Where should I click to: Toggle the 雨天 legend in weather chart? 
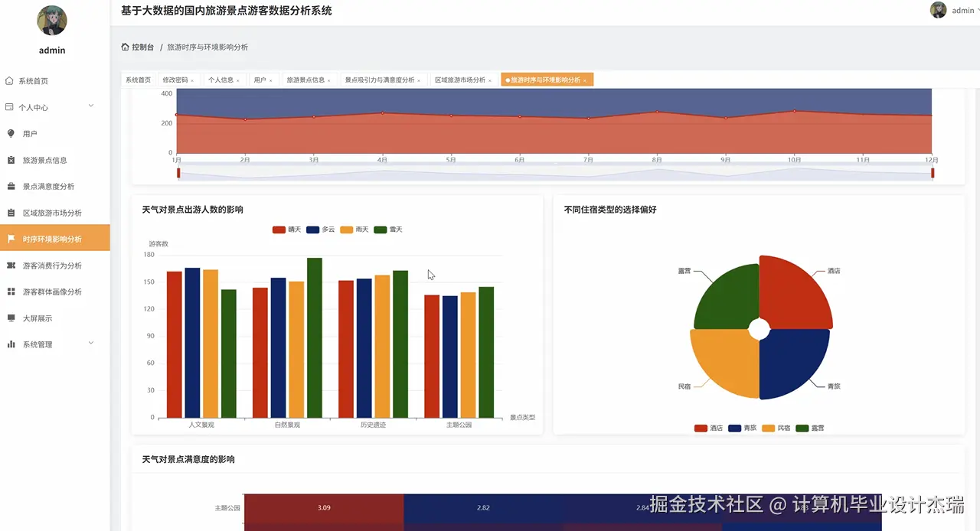(x=354, y=230)
